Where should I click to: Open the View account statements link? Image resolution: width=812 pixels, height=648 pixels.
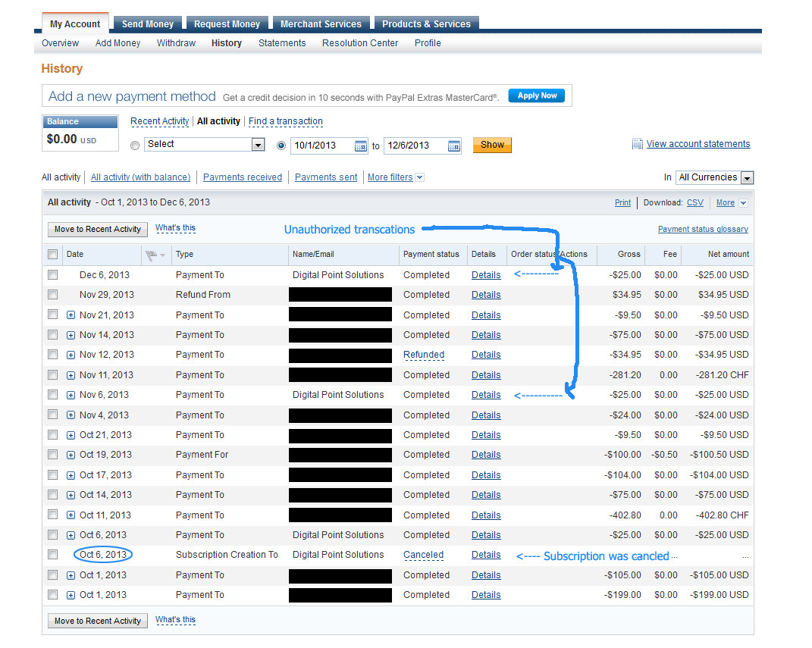tap(698, 144)
